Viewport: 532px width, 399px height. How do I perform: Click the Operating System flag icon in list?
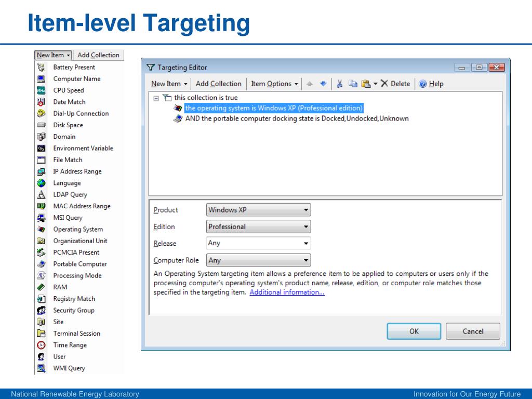pyautogui.click(x=41, y=229)
